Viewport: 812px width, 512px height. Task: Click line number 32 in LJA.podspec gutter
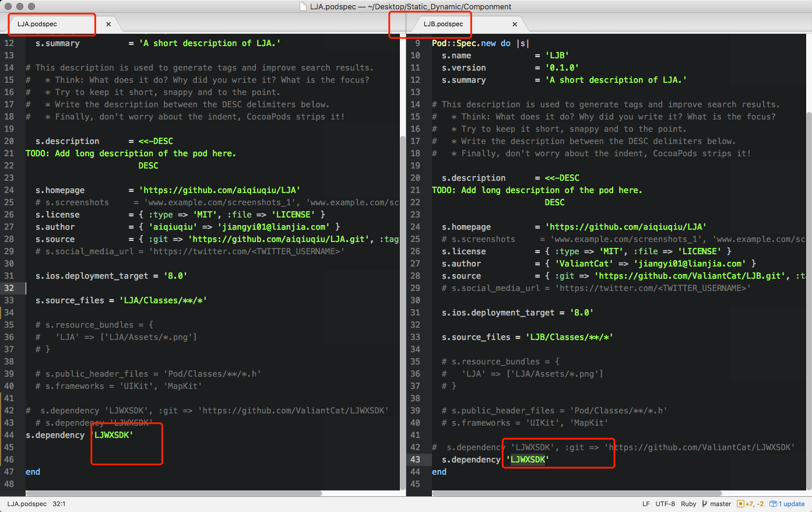coord(9,288)
